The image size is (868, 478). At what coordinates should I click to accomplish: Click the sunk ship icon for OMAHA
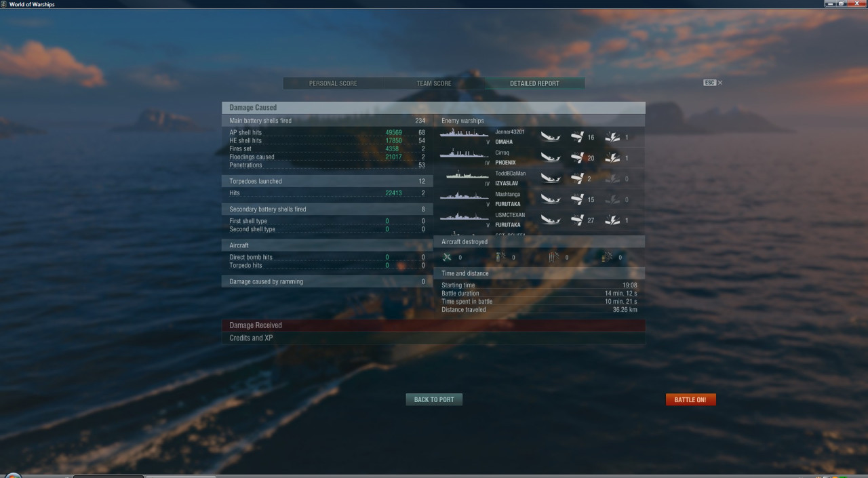[551, 138]
